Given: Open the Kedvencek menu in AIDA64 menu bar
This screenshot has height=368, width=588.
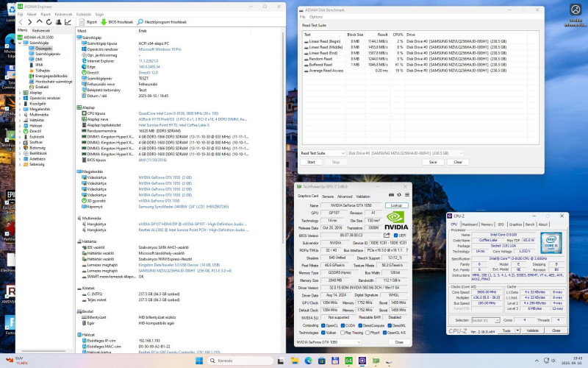Looking at the screenshot, I should [x=63, y=14].
